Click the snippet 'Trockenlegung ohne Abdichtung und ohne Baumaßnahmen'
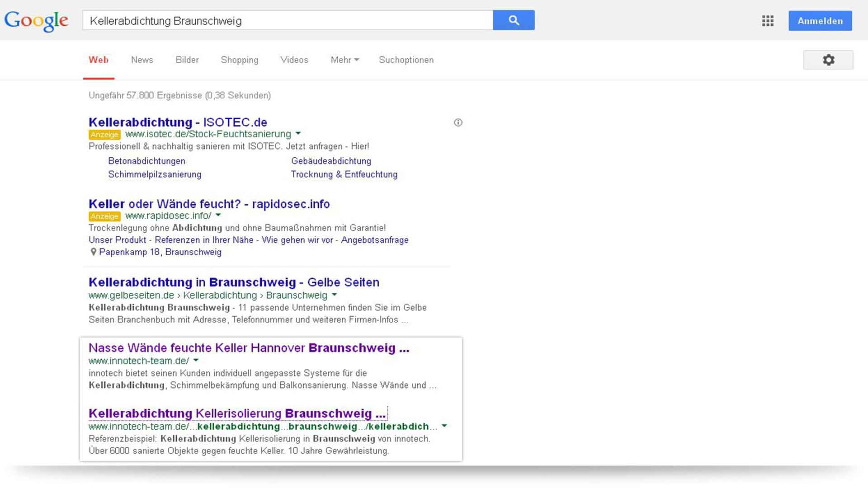 coord(237,228)
